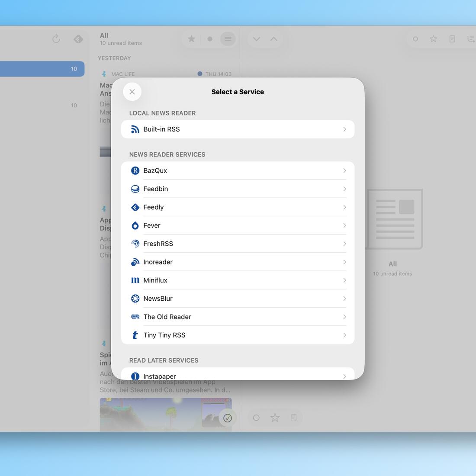This screenshot has width=476, height=476.
Task: Select the Feedbin label
Action: pos(156,189)
